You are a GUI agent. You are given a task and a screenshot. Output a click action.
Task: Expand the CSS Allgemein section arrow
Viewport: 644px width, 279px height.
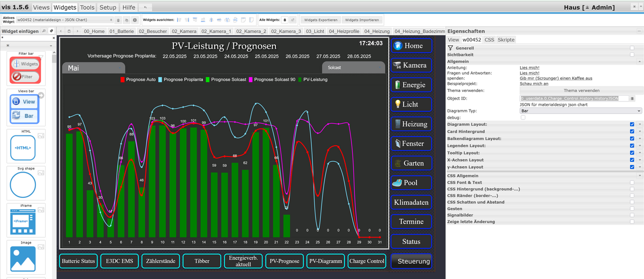(x=640, y=176)
